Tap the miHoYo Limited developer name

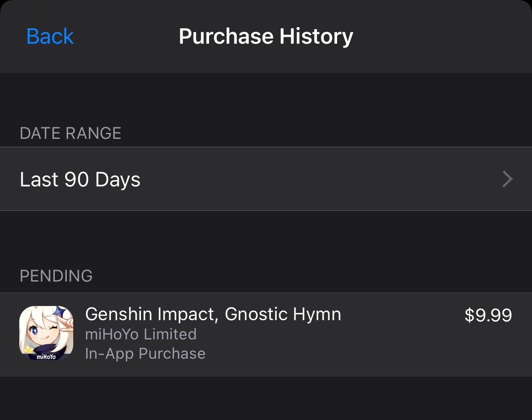pos(141,334)
